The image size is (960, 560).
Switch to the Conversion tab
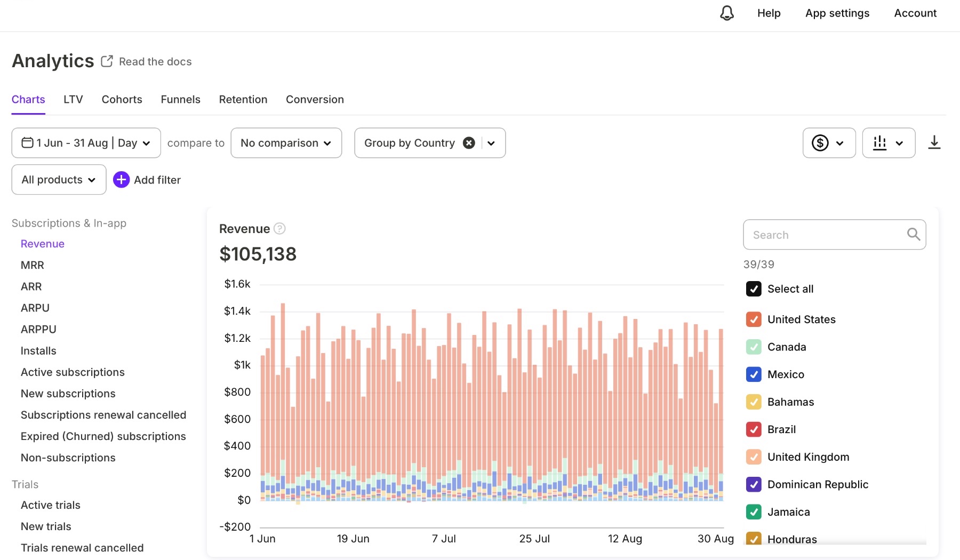pos(315,100)
